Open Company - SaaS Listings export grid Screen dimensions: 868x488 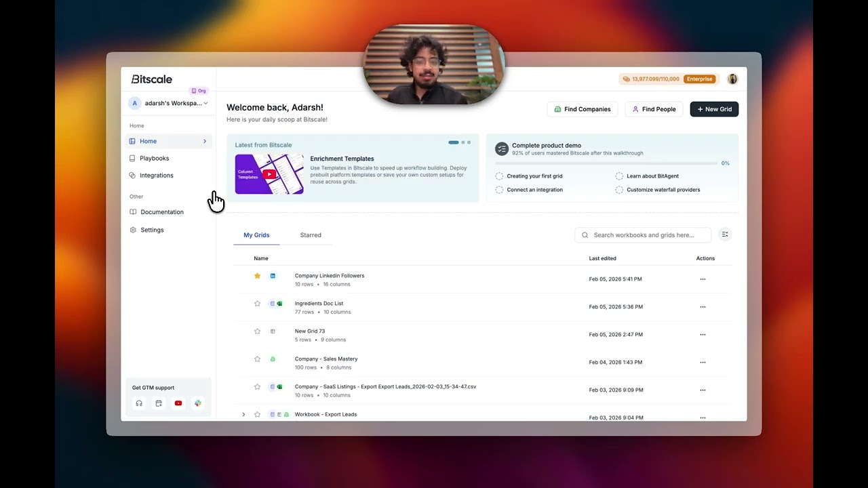pos(385,387)
